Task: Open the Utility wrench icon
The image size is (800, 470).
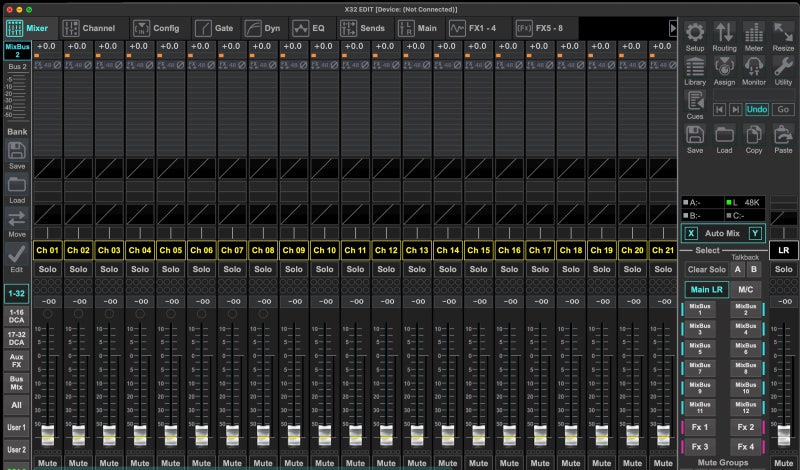Action: pos(783,68)
